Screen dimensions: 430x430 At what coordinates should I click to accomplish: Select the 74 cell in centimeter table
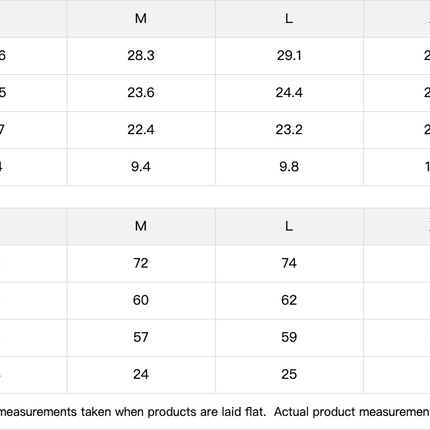[x=289, y=263]
